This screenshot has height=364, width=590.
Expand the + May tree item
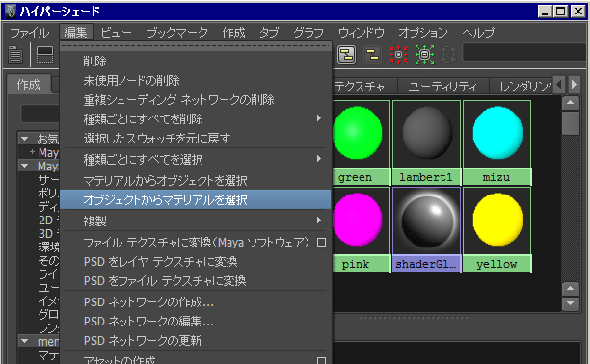(33, 152)
